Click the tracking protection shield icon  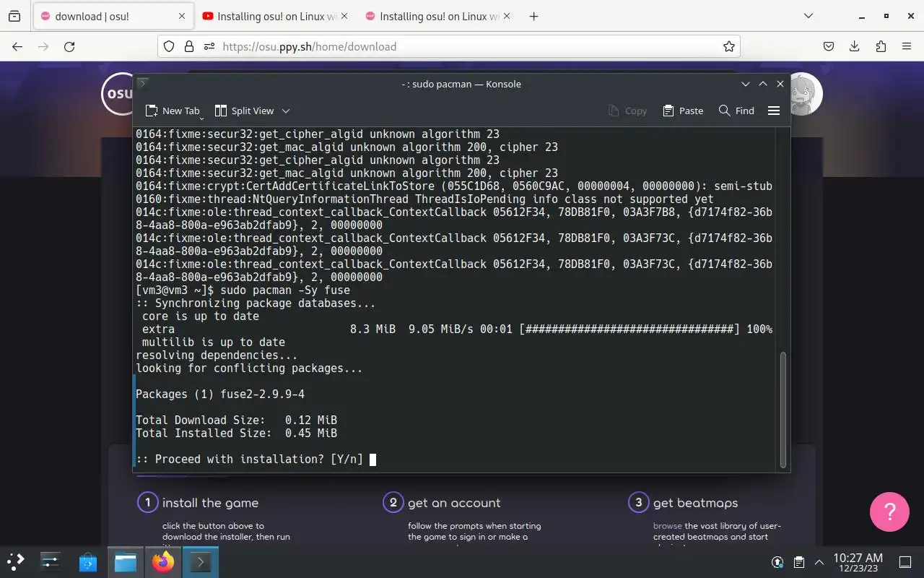pos(169,46)
